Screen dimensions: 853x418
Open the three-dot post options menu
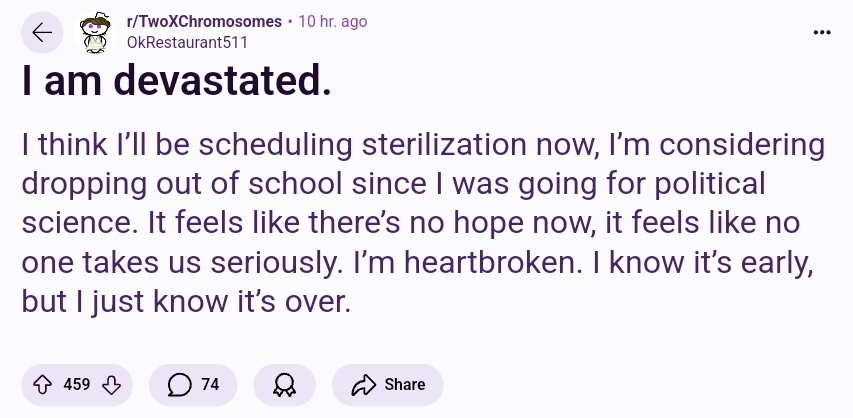tap(822, 32)
